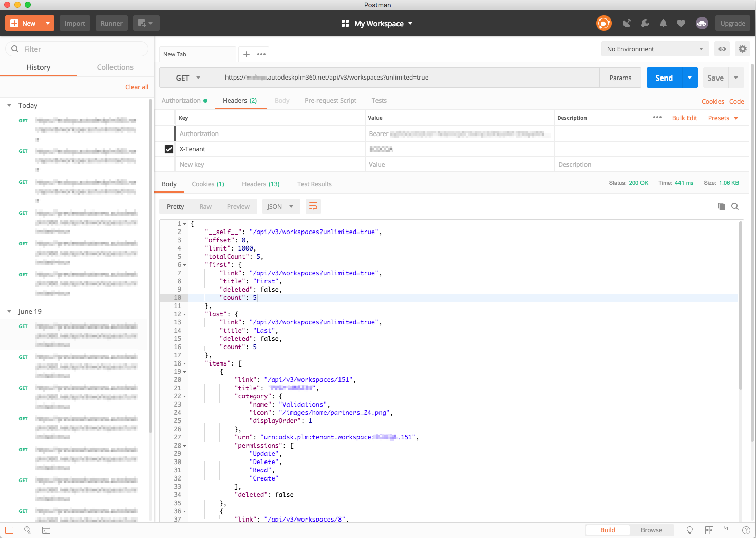The image size is (756, 538).
Task: Open the Runner
Action: pyautogui.click(x=111, y=23)
